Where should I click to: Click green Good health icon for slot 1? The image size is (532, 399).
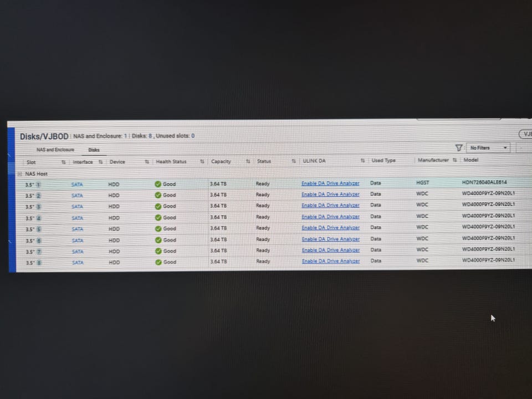(158, 184)
